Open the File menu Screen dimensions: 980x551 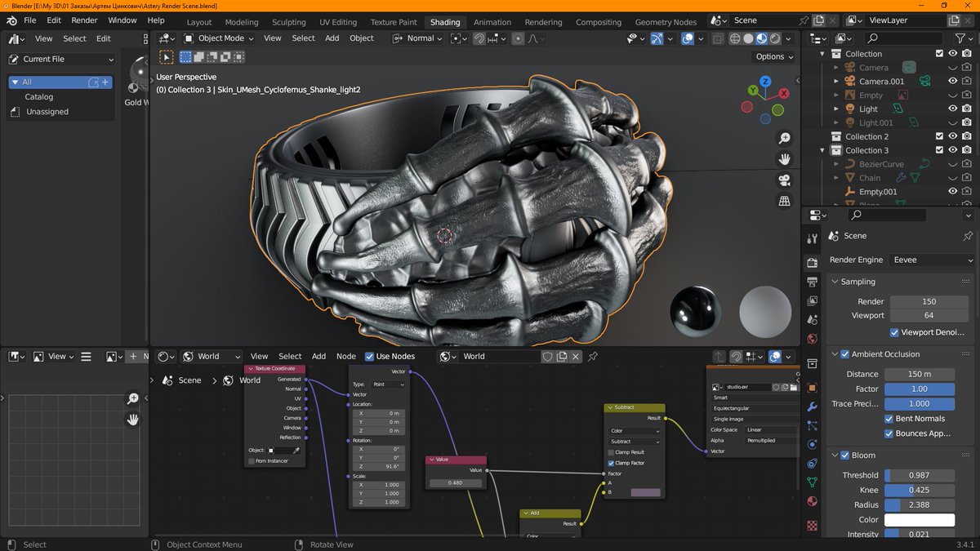(29, 20)
